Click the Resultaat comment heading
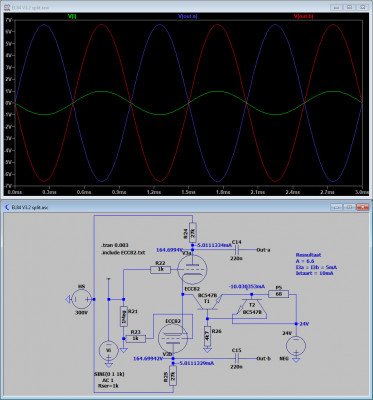The image size is (373, 400). click(x=308, y=255)
